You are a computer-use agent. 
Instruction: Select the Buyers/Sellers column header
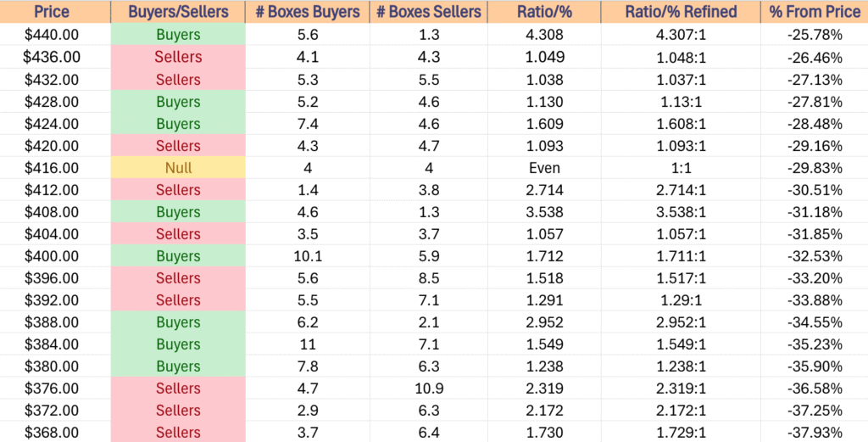click(x=178, y=12)
